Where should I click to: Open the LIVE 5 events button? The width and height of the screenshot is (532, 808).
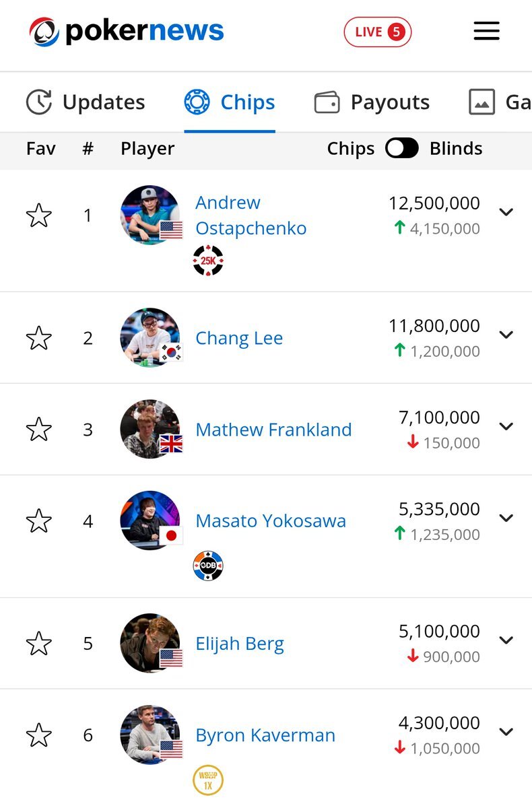click(x=378, y=32)
